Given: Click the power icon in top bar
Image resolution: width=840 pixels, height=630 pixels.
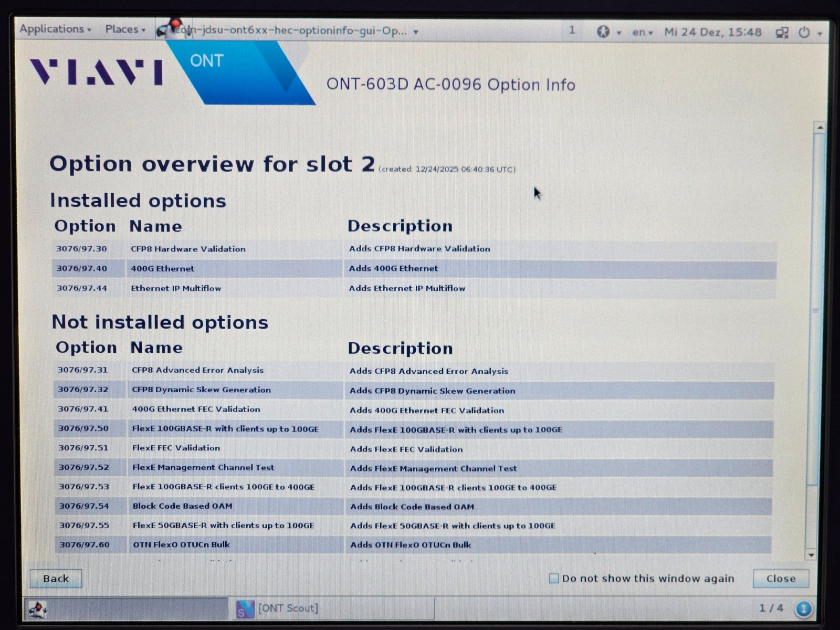Looking at the screenshot, I should click(x=804, y=33).
